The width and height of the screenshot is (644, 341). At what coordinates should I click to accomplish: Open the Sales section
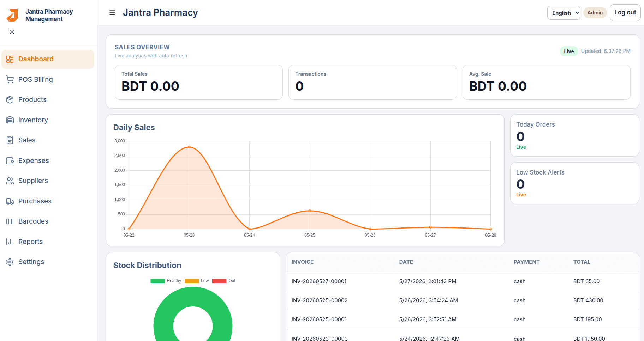point(48,140)
